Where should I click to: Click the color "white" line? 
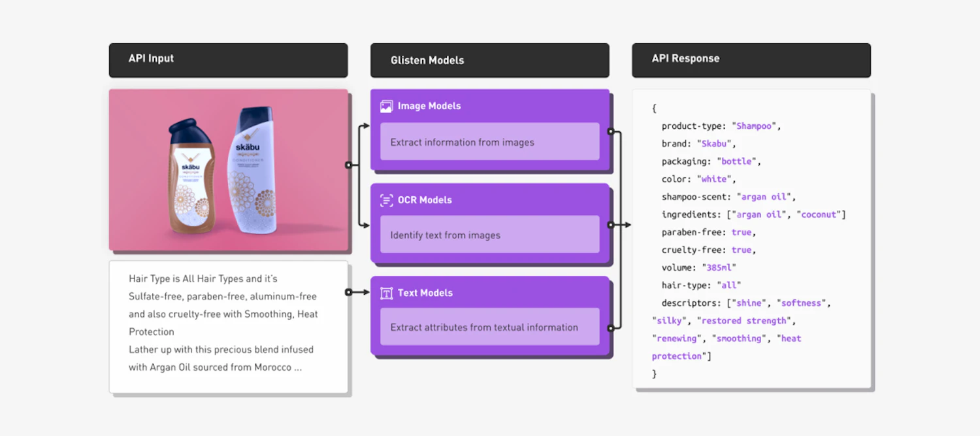pyautogui.click(x=699, y=178)
